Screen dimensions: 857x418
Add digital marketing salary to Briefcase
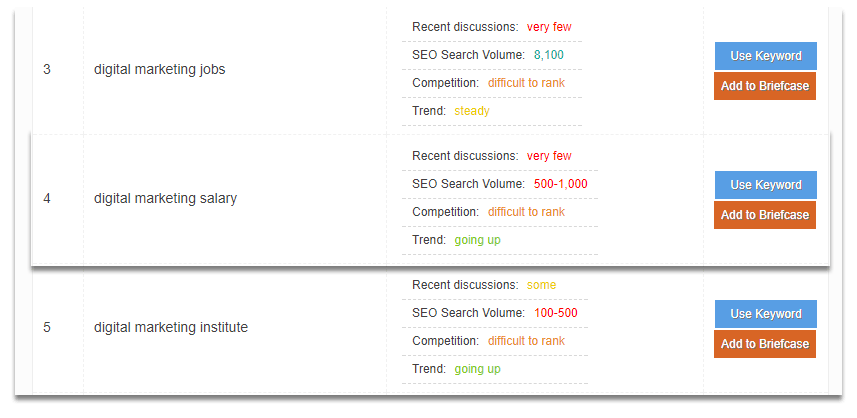[x=765, y=215]
